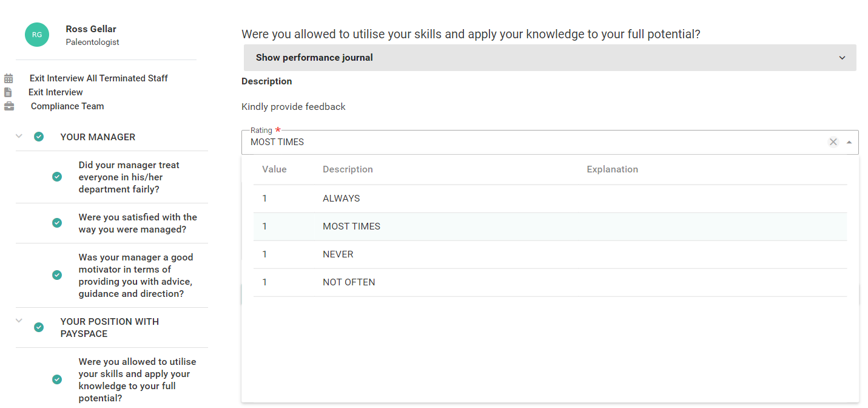Collapse the YOUR MANAGER section chevron
The height and width of the screenshot is (408, 868).
19,136
